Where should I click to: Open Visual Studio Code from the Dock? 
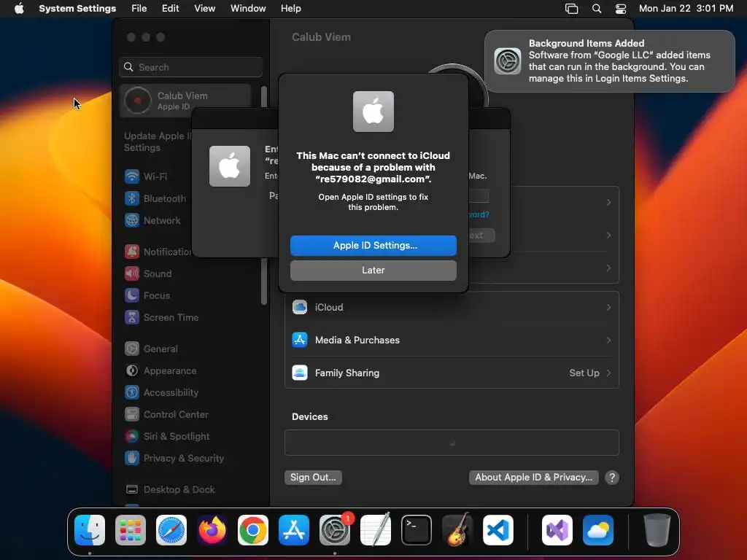click(498, 530)
